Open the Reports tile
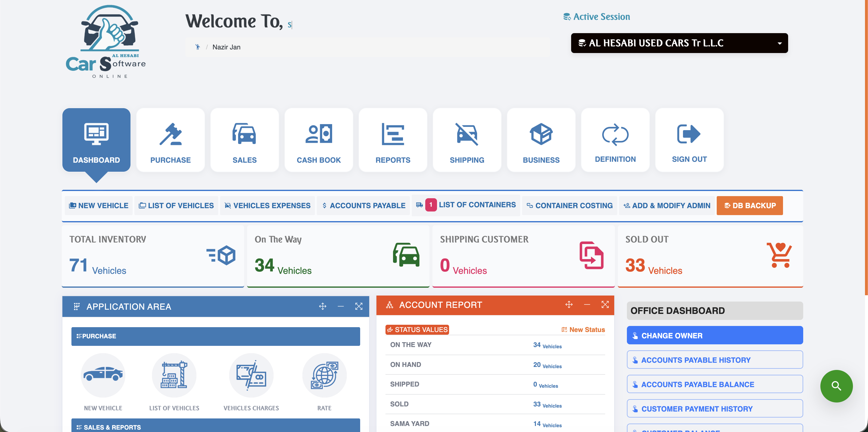The image size is (868, 432). tap(393, 140)
